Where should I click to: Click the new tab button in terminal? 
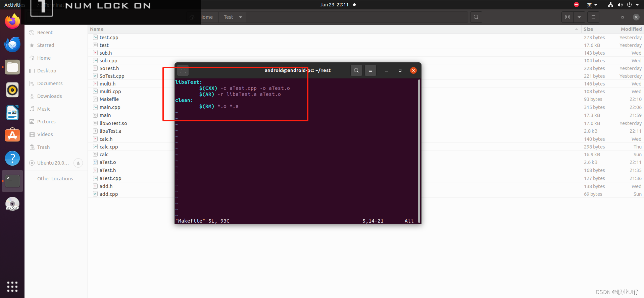[x=183, y=70]
